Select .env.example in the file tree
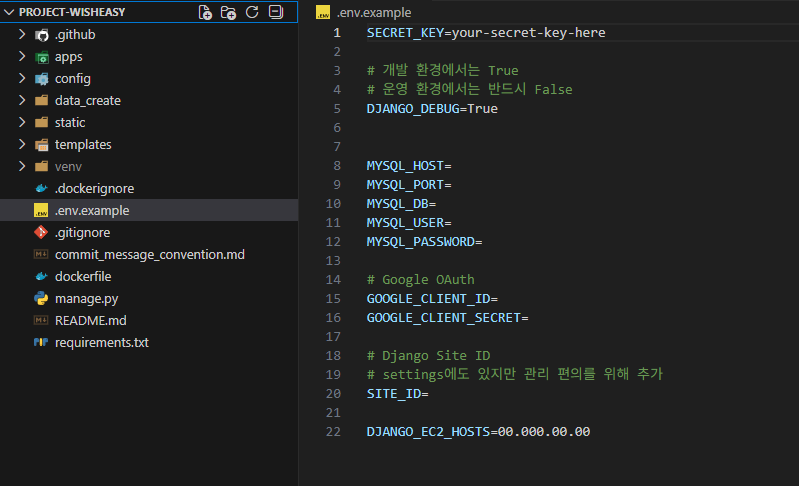This screenshot has width=799, height=486. coord(92,210)
